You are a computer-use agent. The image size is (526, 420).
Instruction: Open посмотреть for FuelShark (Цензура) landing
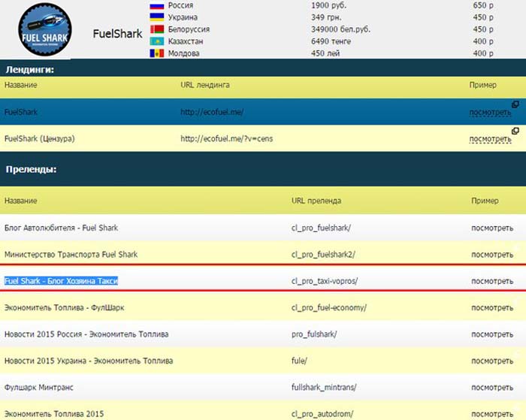pyautogui.click(x=490, y=138)
